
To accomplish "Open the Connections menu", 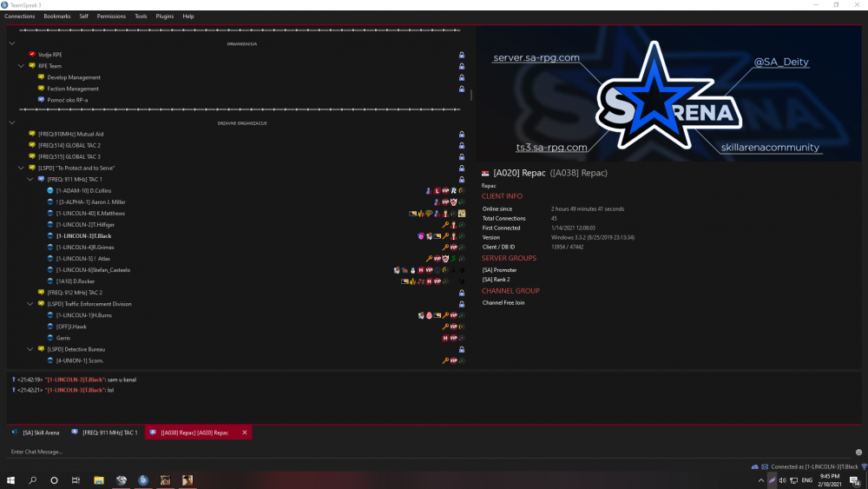I will click(19, 16).
